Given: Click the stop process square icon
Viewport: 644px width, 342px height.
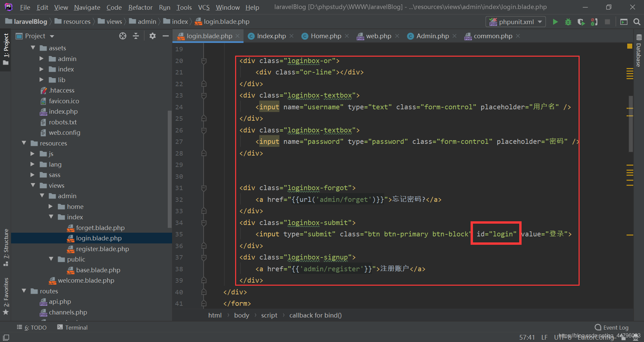Looking at the screenshot, I should tap(607, 22).
